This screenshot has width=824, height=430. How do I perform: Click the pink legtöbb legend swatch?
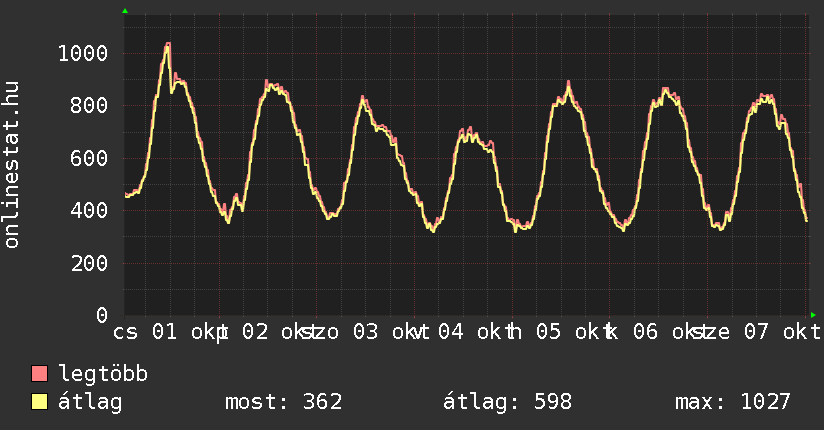(39, 374)
